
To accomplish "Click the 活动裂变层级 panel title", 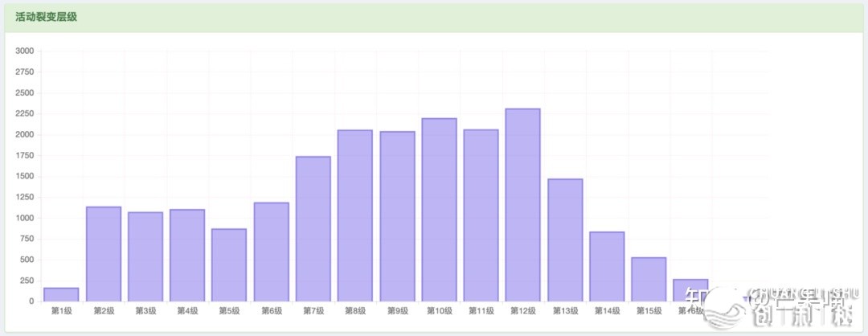I will [46, 17].
